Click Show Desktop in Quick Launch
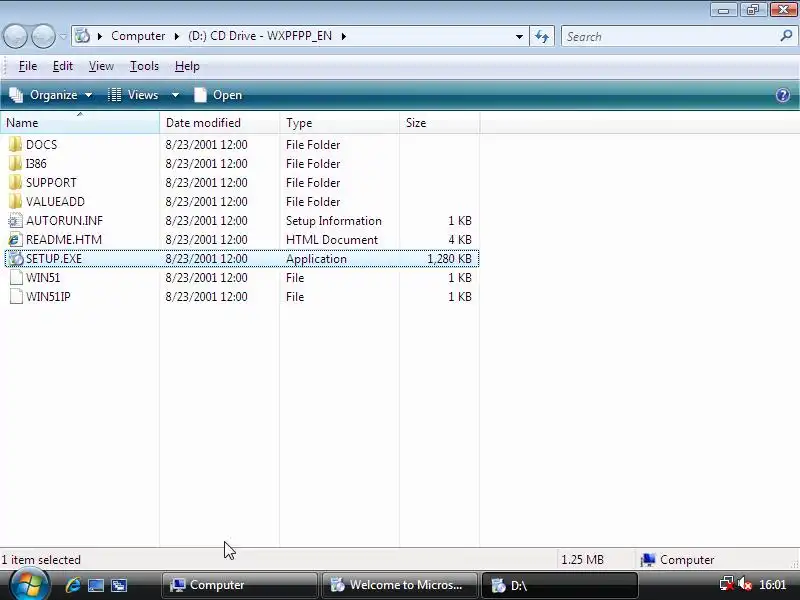Screen dimensions: 800x600 (96, 585)
